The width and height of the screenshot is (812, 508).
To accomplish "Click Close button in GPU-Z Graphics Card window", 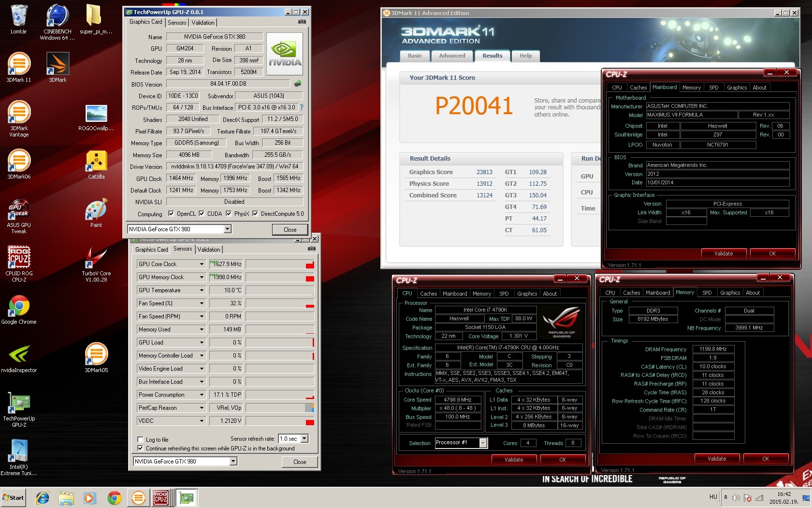I will [x=290, y=230].
